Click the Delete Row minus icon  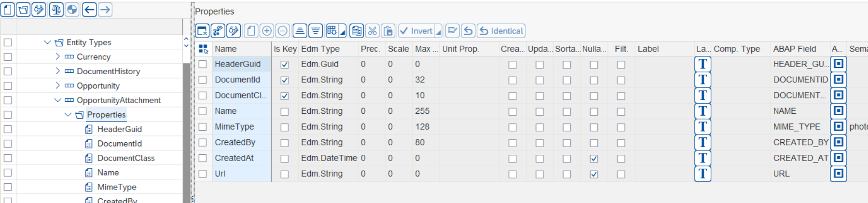283,31
